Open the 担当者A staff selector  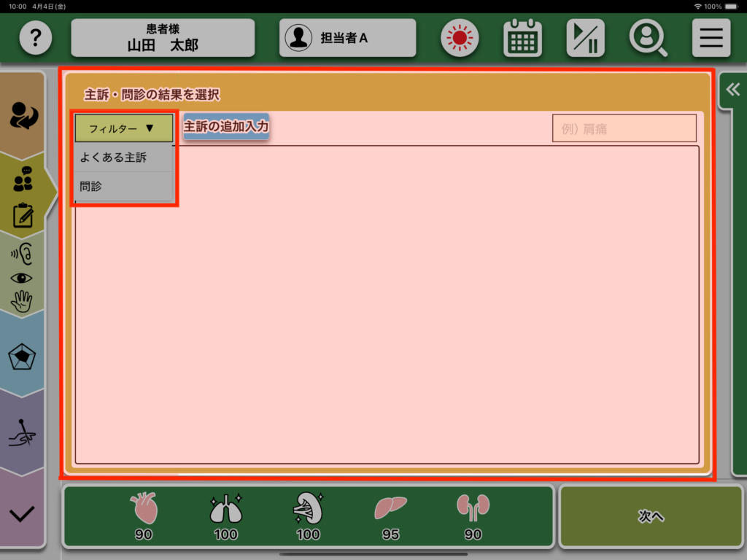tap(347, 38)
